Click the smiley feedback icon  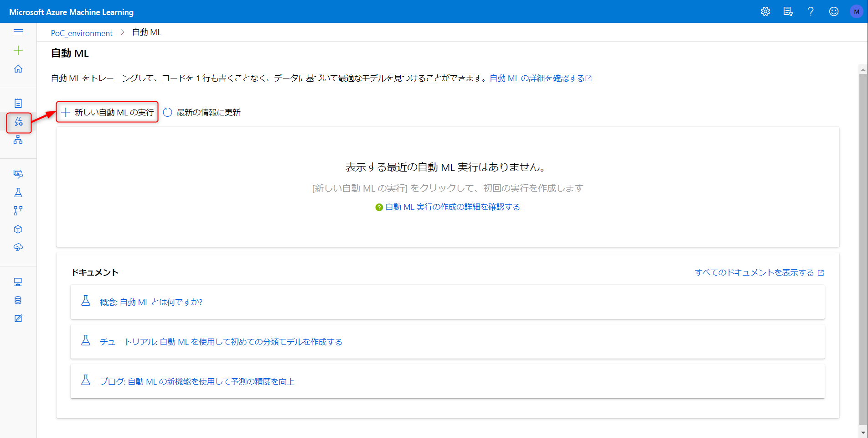click(x=834, y=11)
